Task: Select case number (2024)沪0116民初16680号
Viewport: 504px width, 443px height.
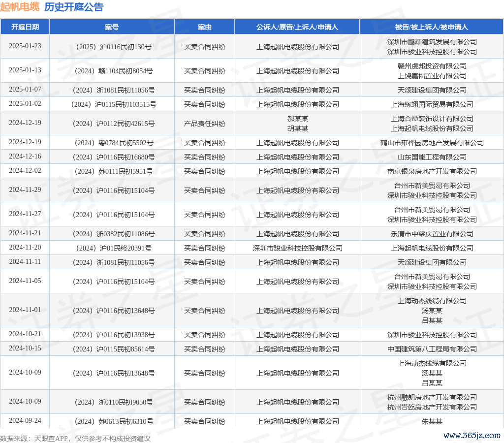Action: click(x=114, y=157)
